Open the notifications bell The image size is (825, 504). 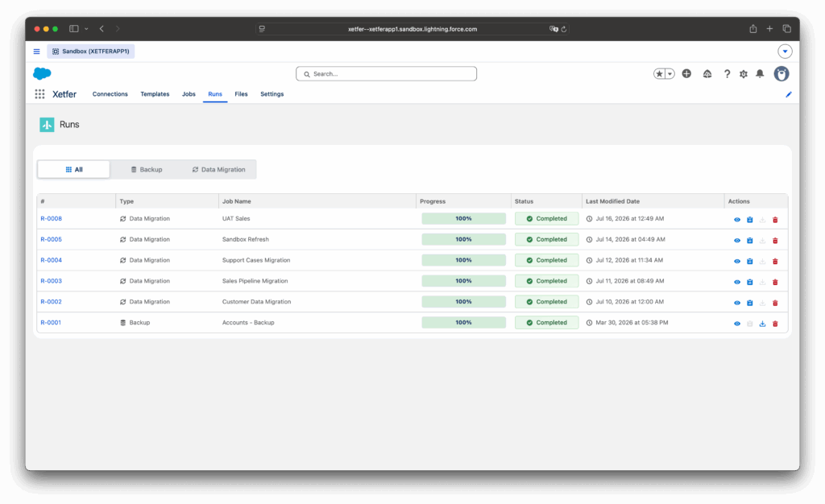coord(760,73)
